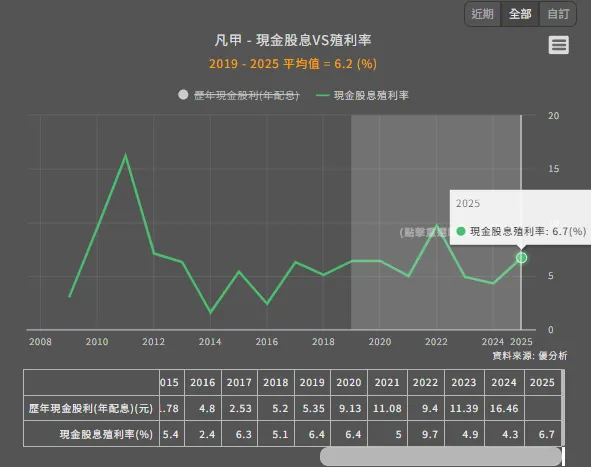Click the 2025 data point marker on chart

click(521, 258)
